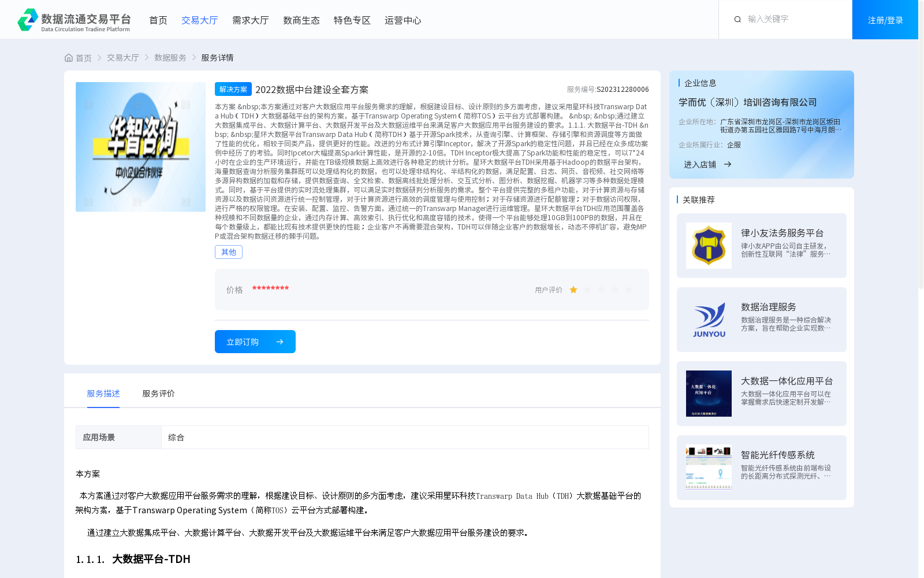Click 首页 breadcrumb link
The height and width of the screenshot is (578, 924).
pyautogui.click(x=84, y=58)
